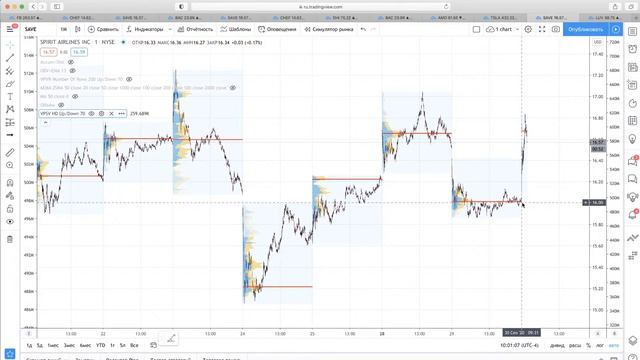Take a snapshot with camera icon
Screen dimensions: 640x360
(556, 29)
